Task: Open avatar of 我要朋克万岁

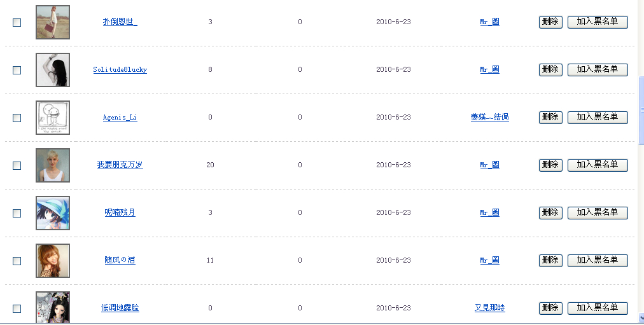Action: tap(53, 165)
